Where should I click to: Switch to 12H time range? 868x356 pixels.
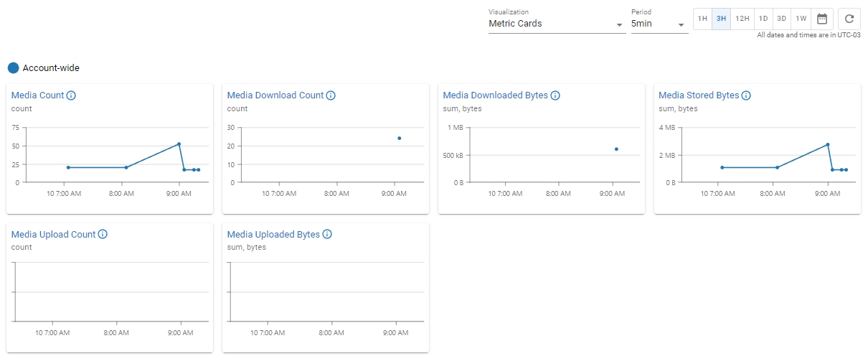click(742, 19)
